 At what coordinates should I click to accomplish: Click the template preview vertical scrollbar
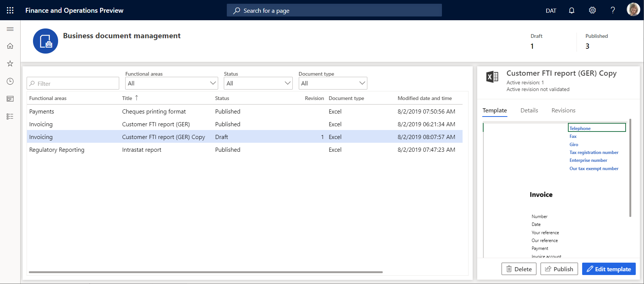pyautogui.click(x=630, y=168)
